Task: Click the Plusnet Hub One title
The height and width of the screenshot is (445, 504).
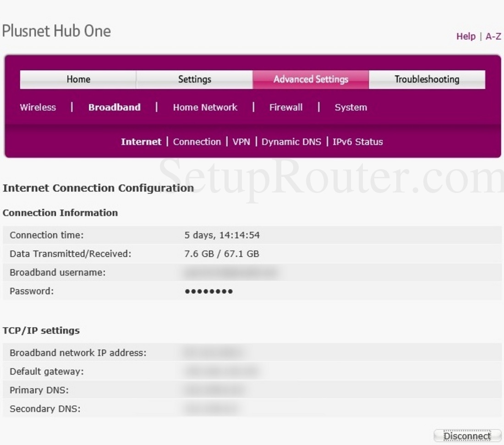Action: pyautogui.click(x=56, y=31)
